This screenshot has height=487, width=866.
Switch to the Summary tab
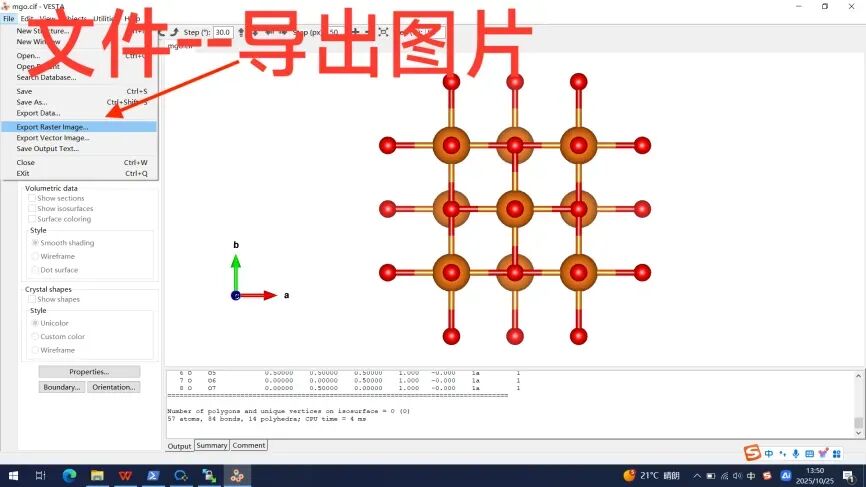212,445
